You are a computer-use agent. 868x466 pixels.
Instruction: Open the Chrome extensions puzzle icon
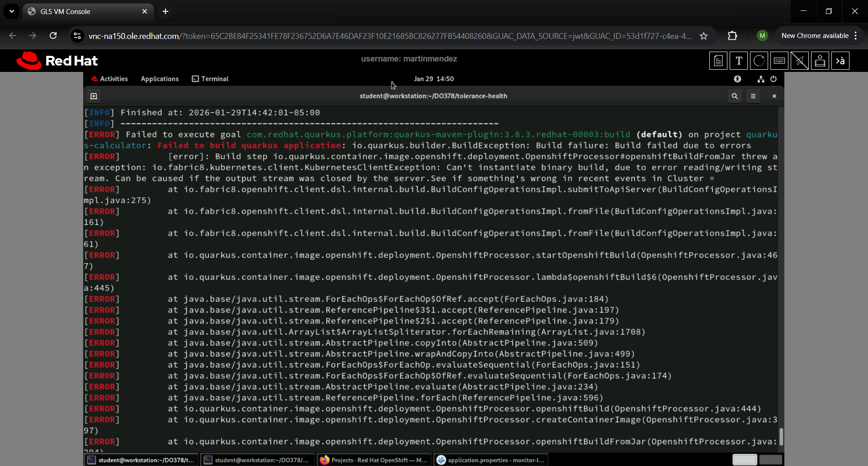coord(732,36)
